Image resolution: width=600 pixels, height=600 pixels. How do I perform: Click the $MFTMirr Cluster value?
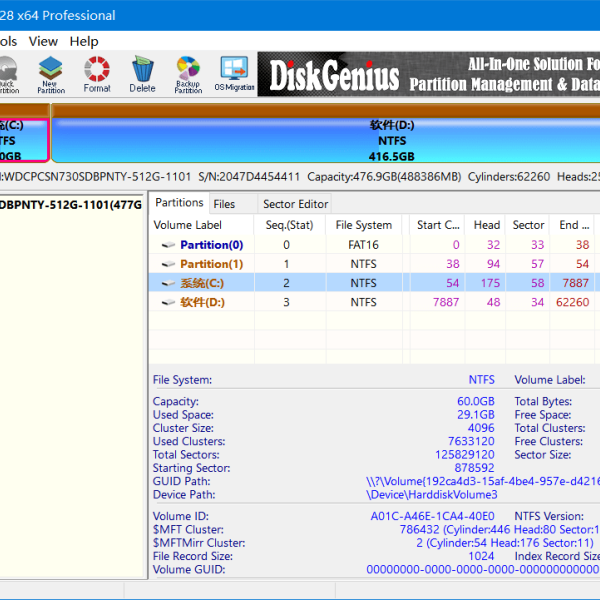(505, 543)
